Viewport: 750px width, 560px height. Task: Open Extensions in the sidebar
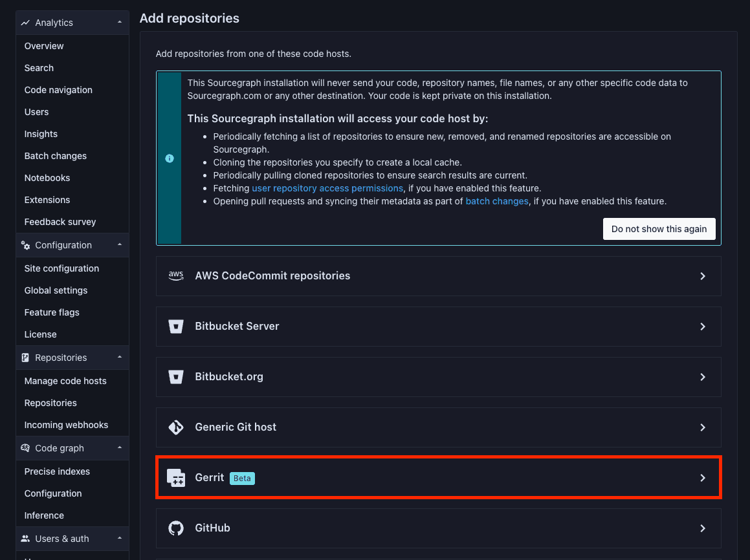(47, 200)
